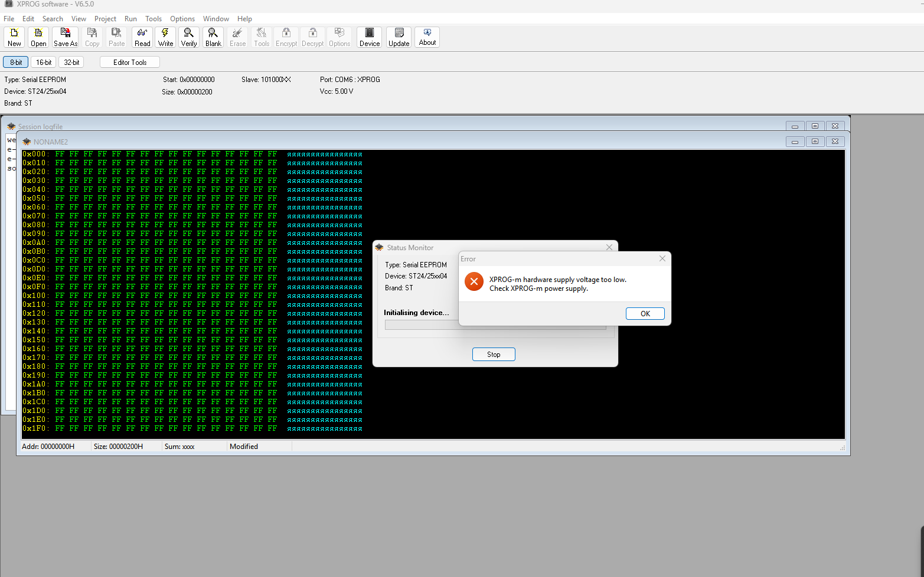Click the New file toolbar icon
Screen dimensions: 924x577
[14, 37]
